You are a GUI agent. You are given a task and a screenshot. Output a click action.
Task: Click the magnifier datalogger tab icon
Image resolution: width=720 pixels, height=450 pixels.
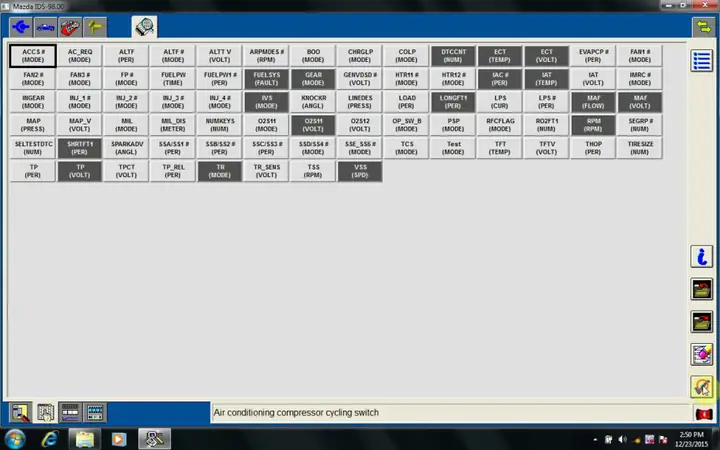145,27
